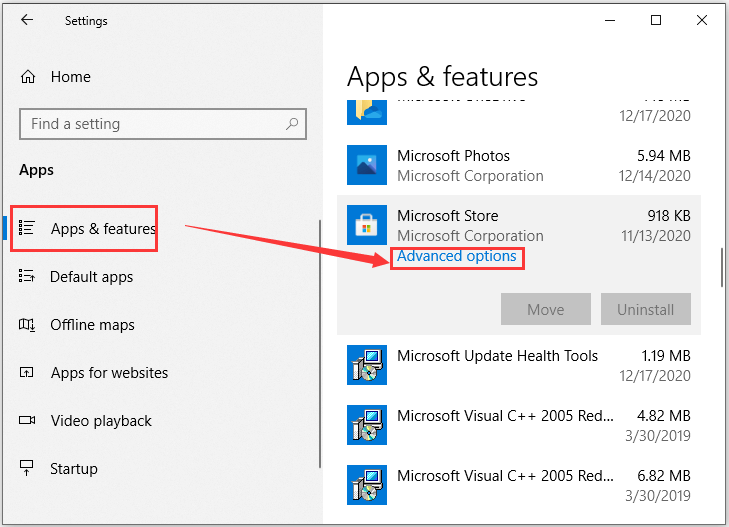Maximize the Settings window
The height and width of the screenshot is (527, 729).
656,20
